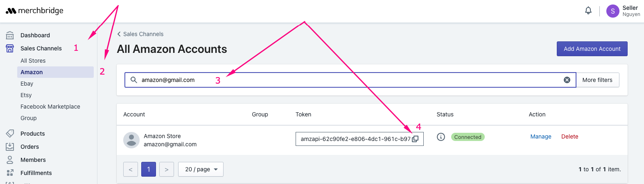Go to All Stores

point(33,61)
